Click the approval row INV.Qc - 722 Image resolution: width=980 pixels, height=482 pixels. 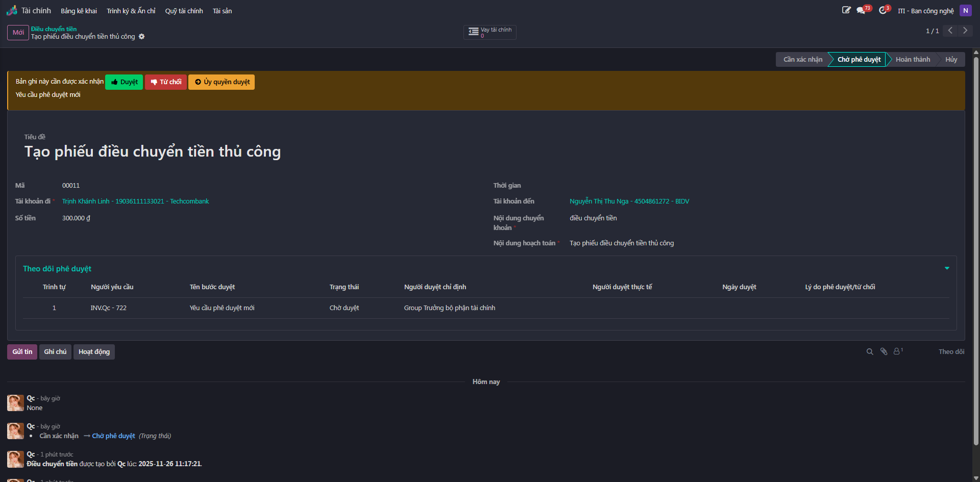tap(486, 308)
